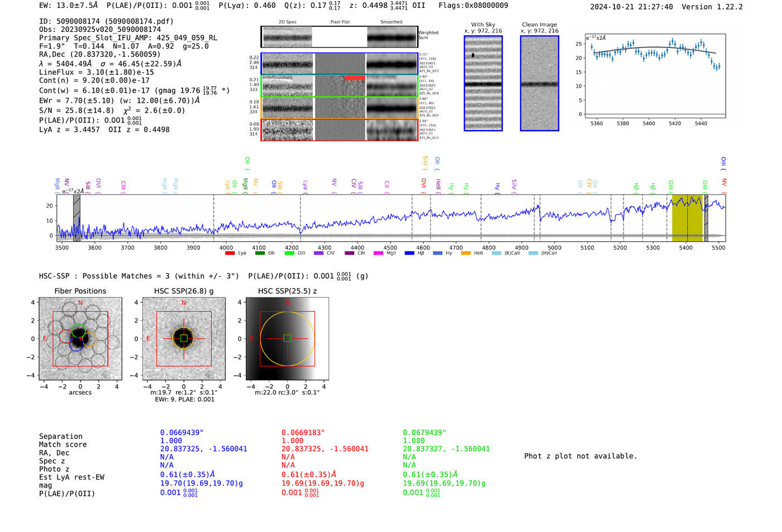The width and height of the screenshot is (782, 532).
Task: Click the Cont(n) = 9.20(±0.00)e-17 line
Action: pos(94,80)
